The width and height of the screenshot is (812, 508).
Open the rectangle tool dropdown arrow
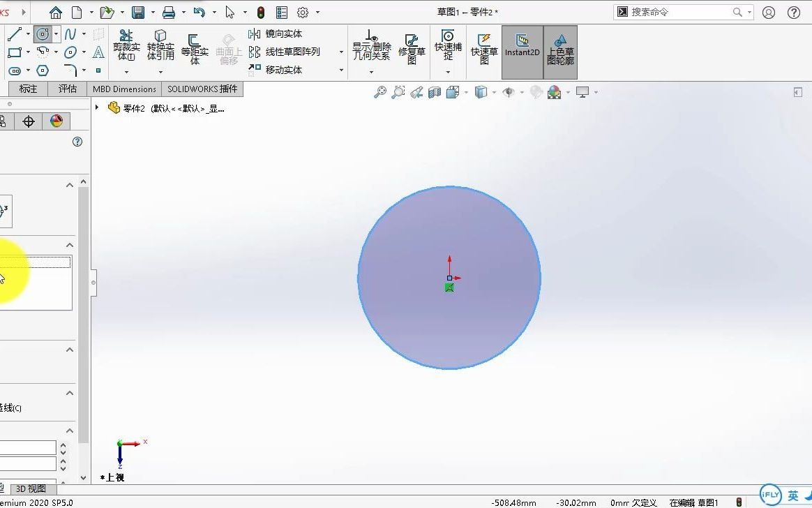pos(28,52)
